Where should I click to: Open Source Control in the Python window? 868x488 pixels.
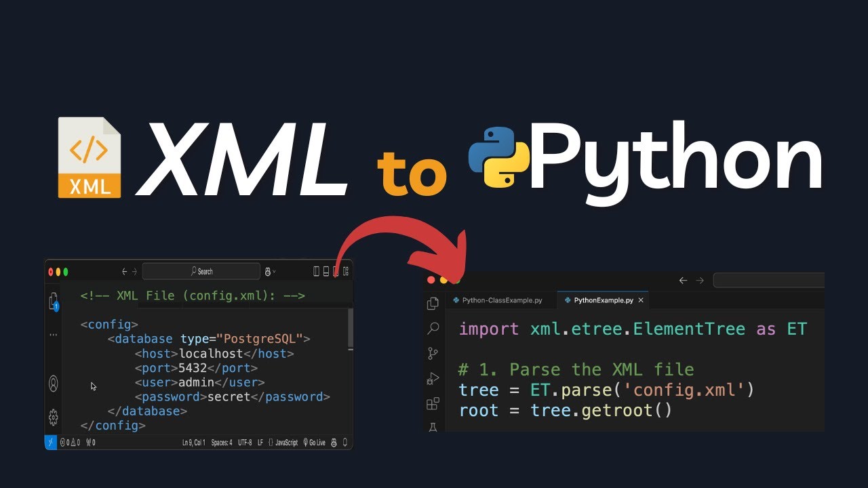[x=433, y=353]
